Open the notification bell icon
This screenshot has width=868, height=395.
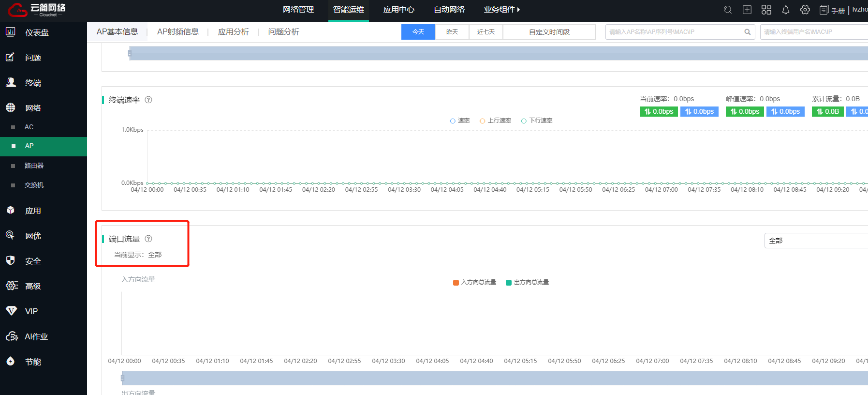click(x=785, y=10)
